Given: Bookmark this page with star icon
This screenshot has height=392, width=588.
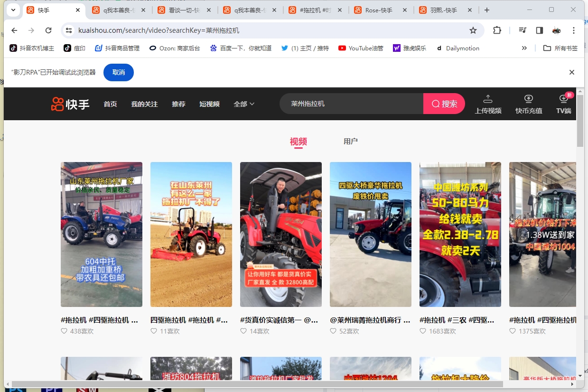Looking at the screenshot, I should click(473, 30).
